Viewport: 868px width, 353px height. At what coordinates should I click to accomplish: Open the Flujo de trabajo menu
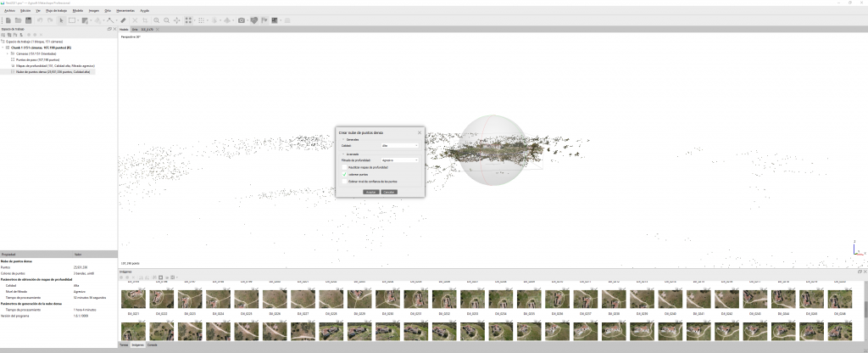coord(58,10)
